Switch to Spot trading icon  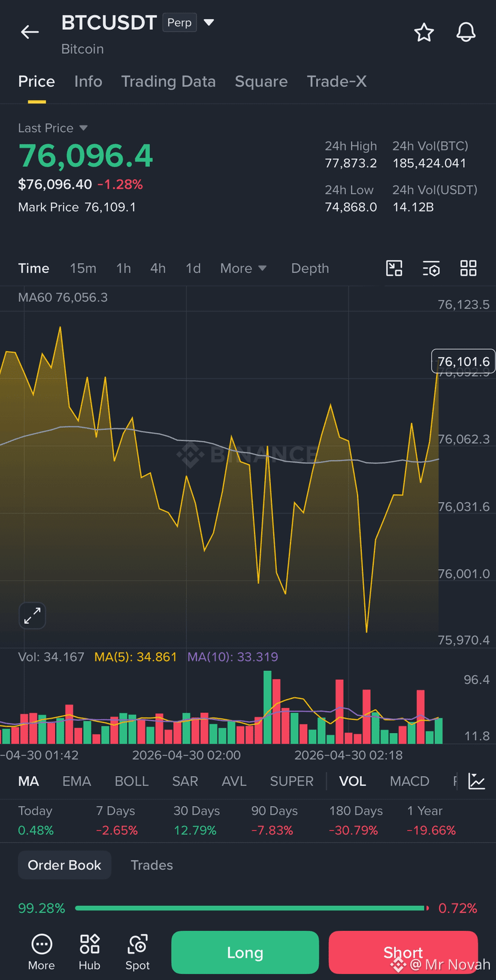click(x=137, y=952)
